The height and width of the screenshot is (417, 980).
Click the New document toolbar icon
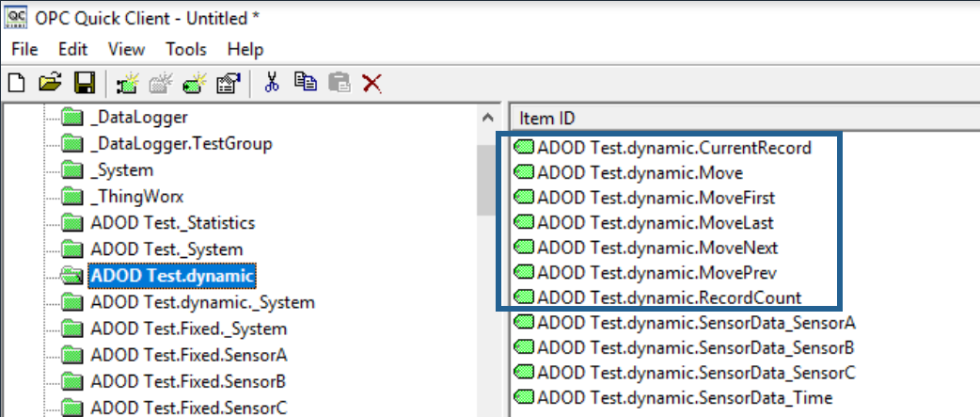click(x=17, y=83)
